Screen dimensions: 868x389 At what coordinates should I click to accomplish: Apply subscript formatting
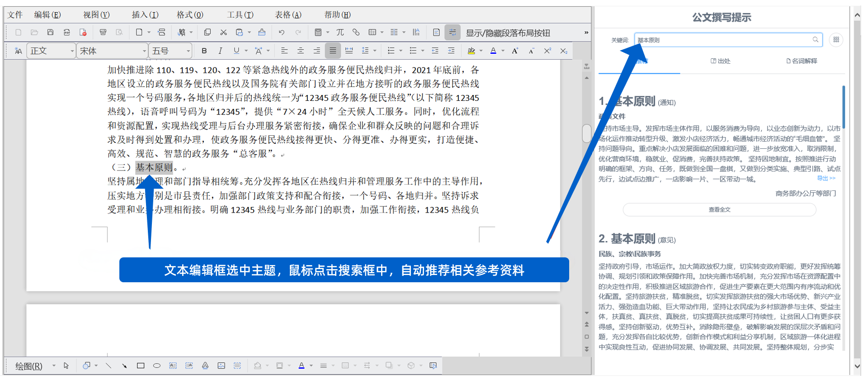click(564, 51)
